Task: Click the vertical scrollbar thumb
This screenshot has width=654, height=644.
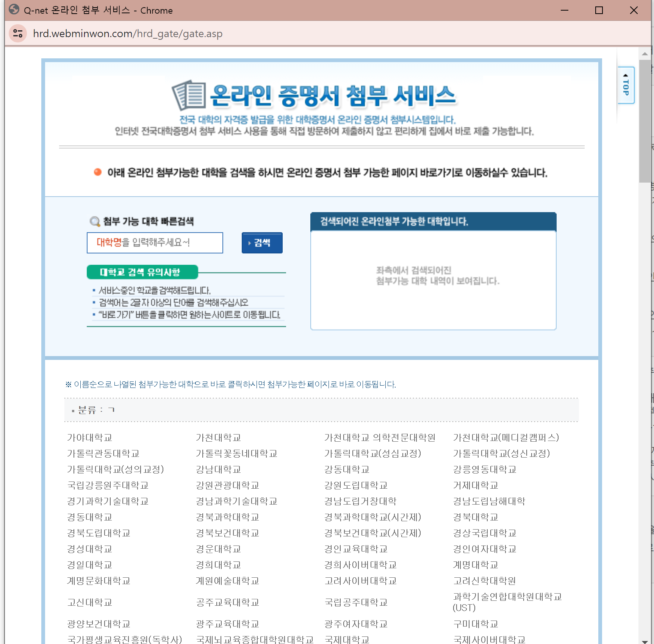Action: point(645,121)
